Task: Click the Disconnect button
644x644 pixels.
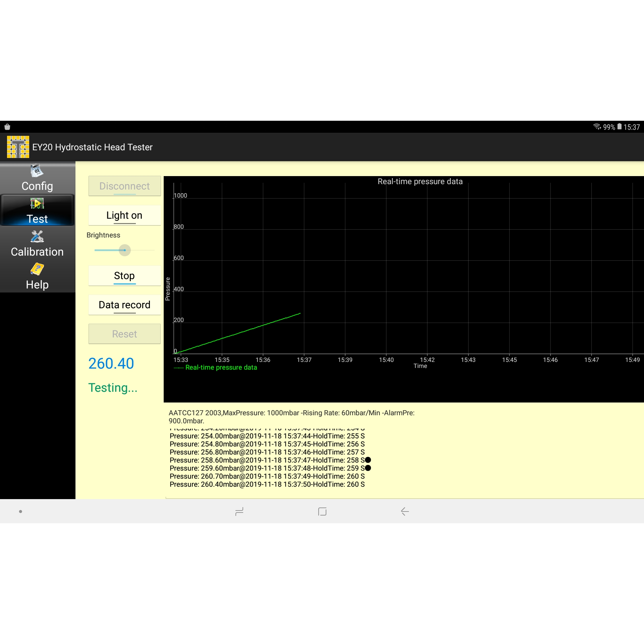Action: (x=124, y=186)
